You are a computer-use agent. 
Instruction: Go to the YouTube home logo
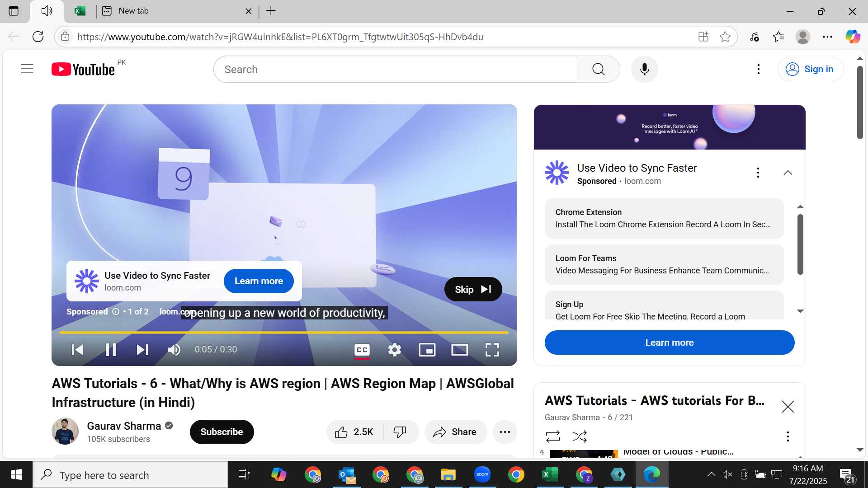pyautogui.click(x=83, y=69)
